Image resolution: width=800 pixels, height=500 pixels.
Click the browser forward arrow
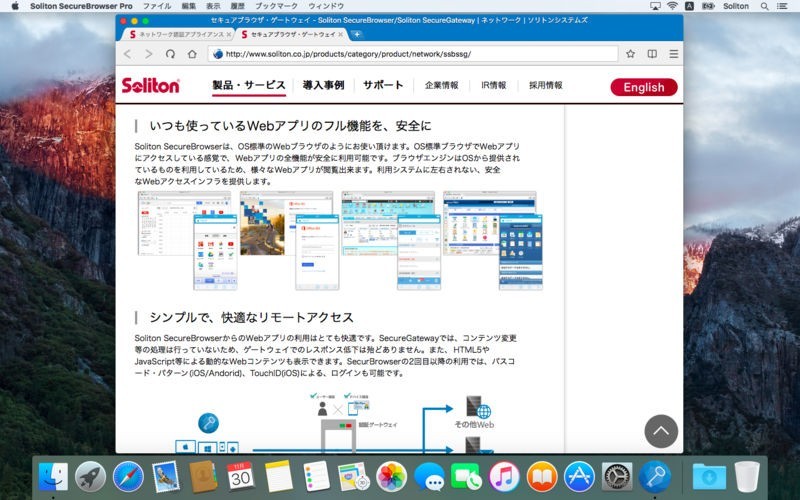(148, 54)
